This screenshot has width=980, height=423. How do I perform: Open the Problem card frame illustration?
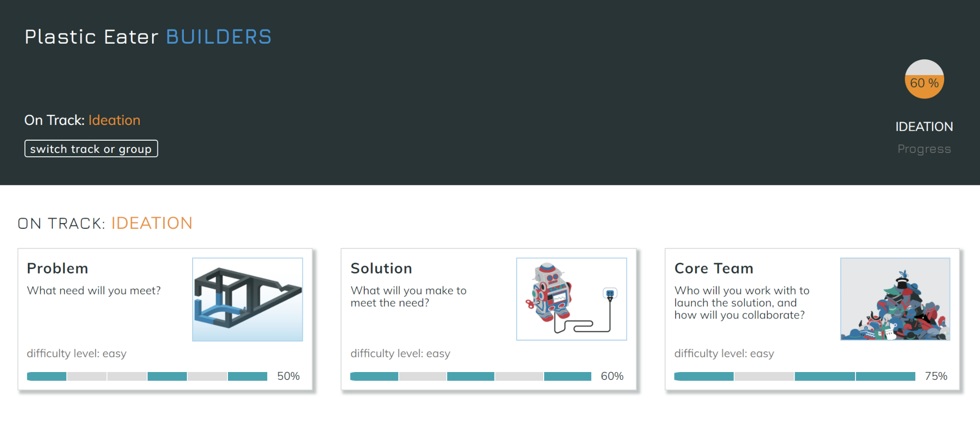248,299
